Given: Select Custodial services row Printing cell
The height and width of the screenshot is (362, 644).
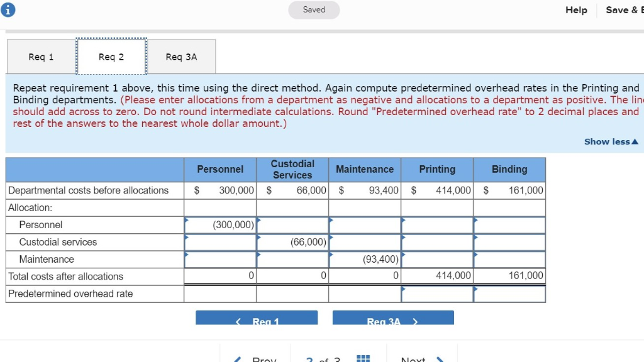Looking at the screenshot, I should [x=437, y=242].
